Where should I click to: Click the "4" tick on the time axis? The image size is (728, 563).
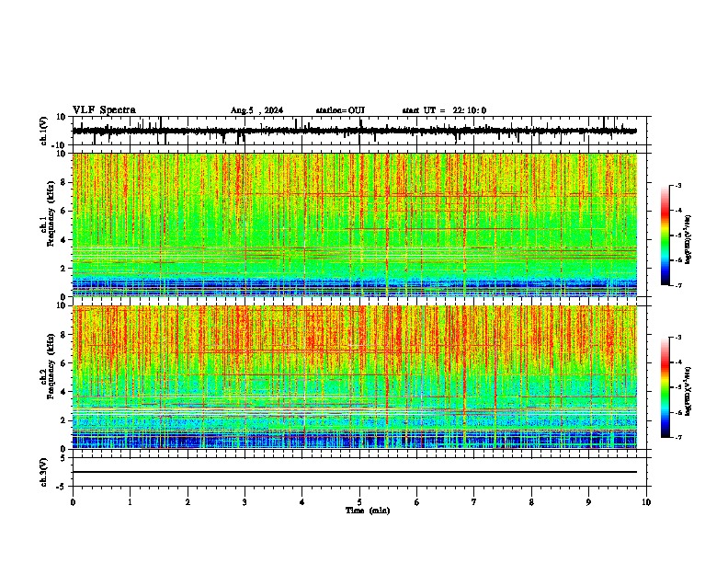click(x=302, y=502)
